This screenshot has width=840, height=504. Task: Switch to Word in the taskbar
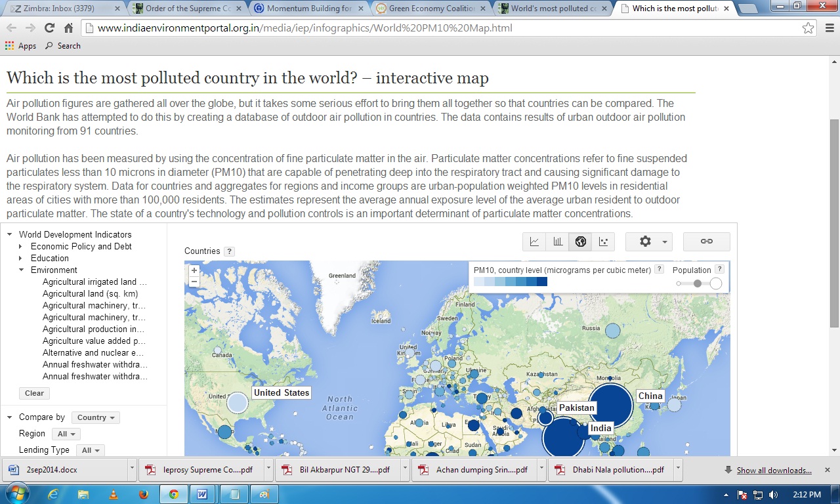pos(203,494)
